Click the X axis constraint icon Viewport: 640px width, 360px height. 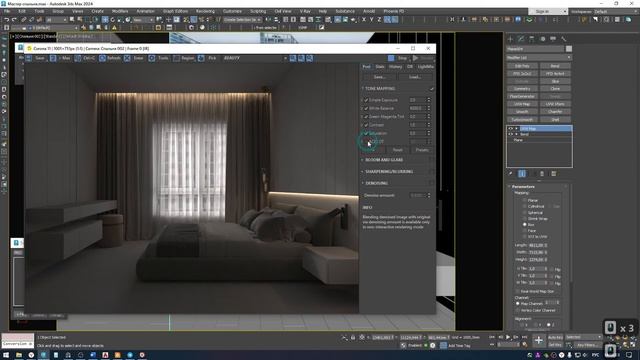point(364,20)
